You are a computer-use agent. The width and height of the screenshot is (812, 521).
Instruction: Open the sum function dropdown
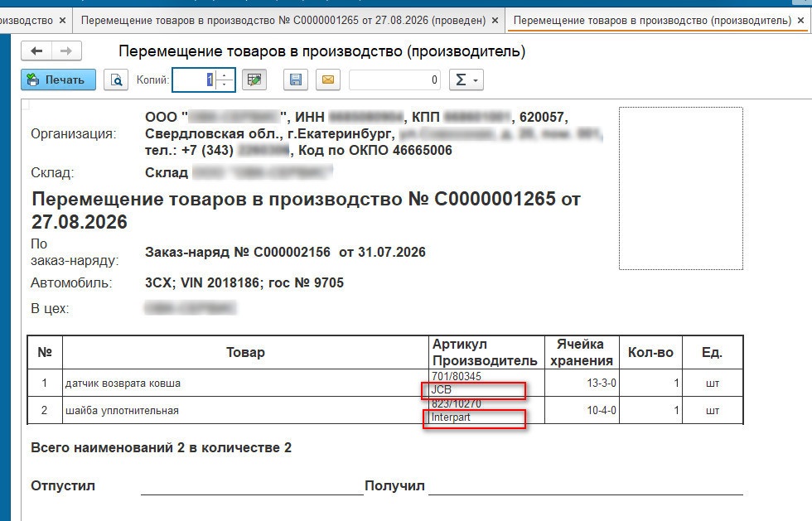pos(466,80)
